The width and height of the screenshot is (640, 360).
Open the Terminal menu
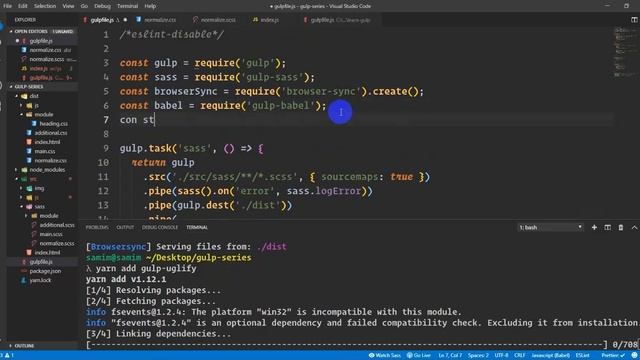pyautogui.click(x=127, y=6)
